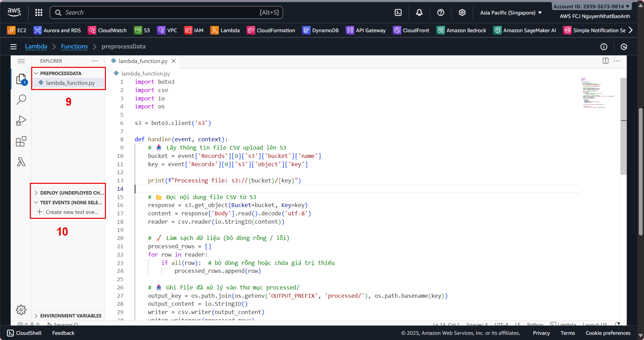Select lambda_function.py in the explorer tree
Screen dimensions: 644x340
[x=69, y=83]
